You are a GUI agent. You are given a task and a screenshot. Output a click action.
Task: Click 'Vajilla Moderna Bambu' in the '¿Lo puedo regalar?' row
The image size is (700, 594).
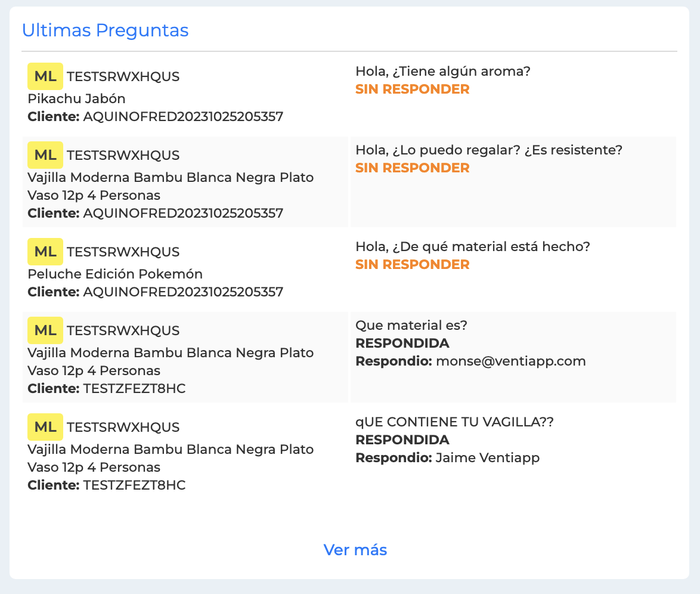[x=171, y=186]
